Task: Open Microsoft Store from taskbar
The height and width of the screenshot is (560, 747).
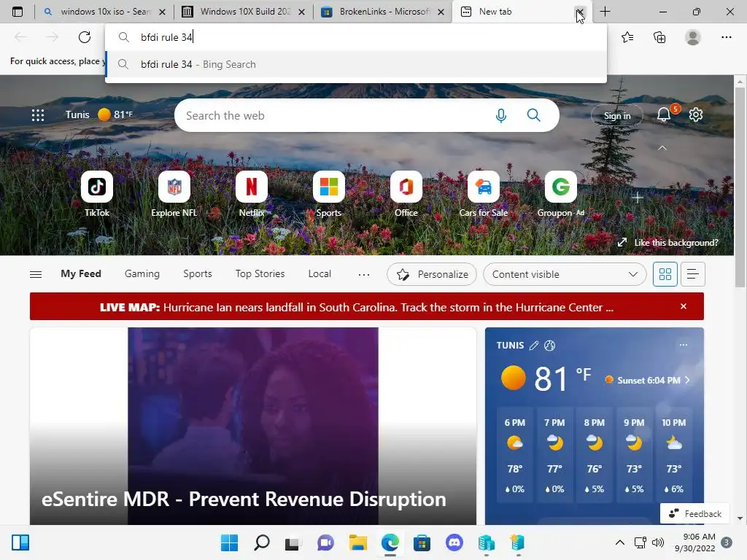Action: click(422, 542)
